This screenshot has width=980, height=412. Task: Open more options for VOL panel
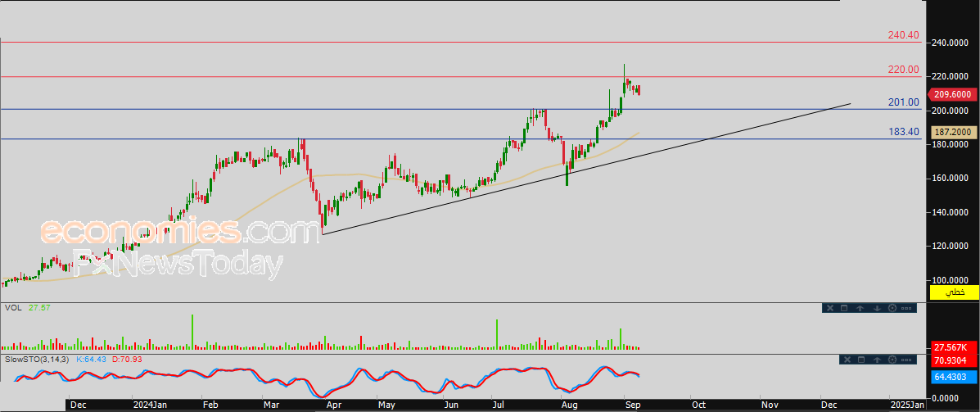pos(906,308)
